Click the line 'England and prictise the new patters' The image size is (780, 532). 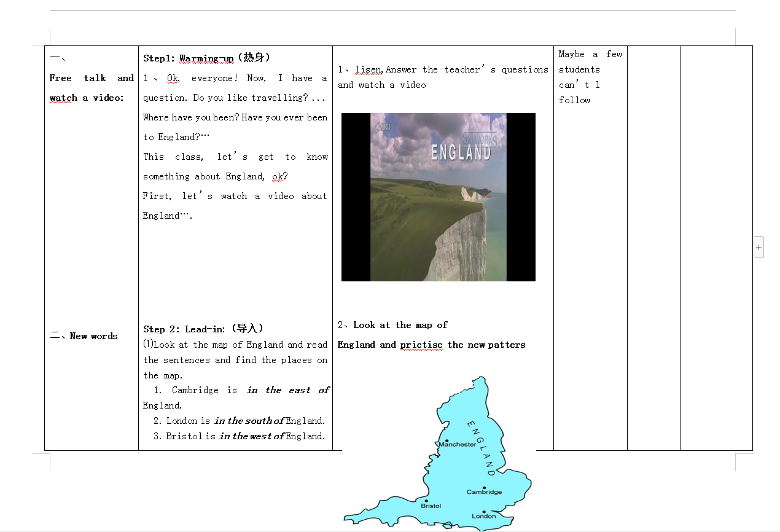(x=432, y=345)
